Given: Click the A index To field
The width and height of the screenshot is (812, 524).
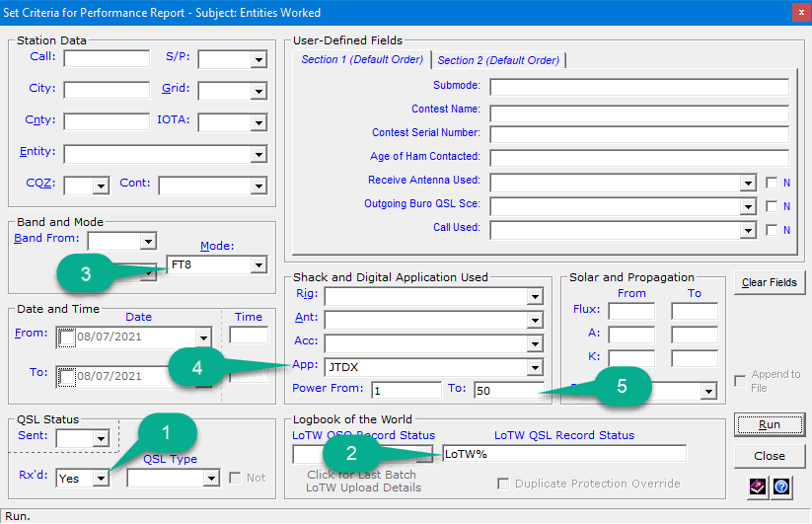Looking at the screenshot, I should click(x=695, y=335).
